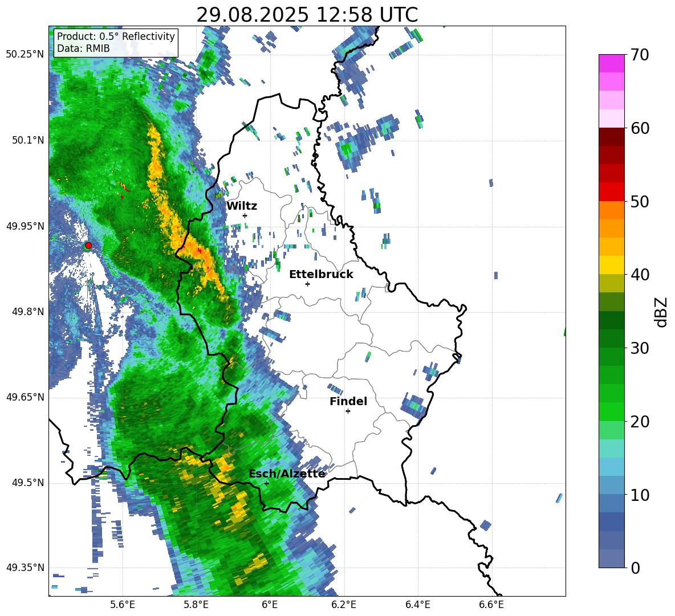The image size is (675, 616).
Task: Click the 60 dBZ colorbar tick label
Action: click(x=640, y=128)
